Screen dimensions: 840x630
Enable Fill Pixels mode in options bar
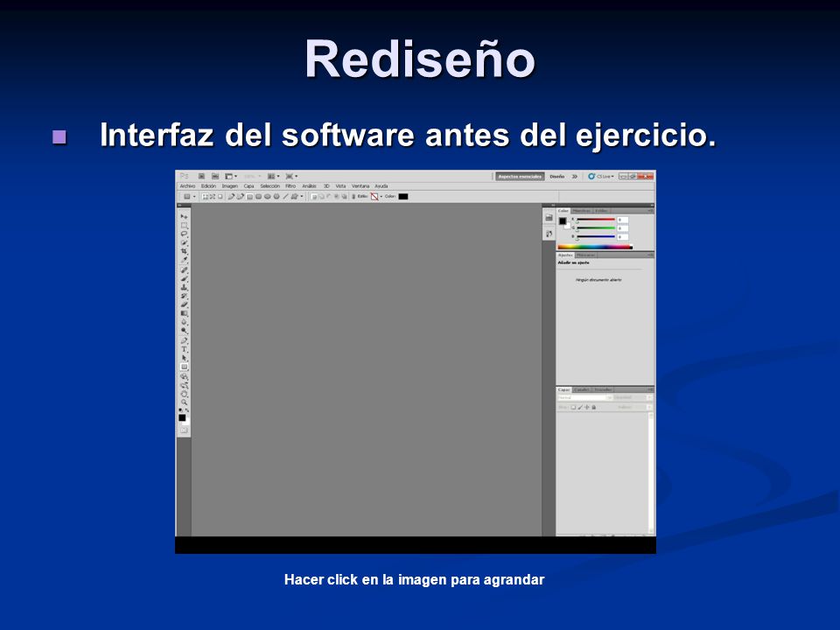(x=220, y=197)
